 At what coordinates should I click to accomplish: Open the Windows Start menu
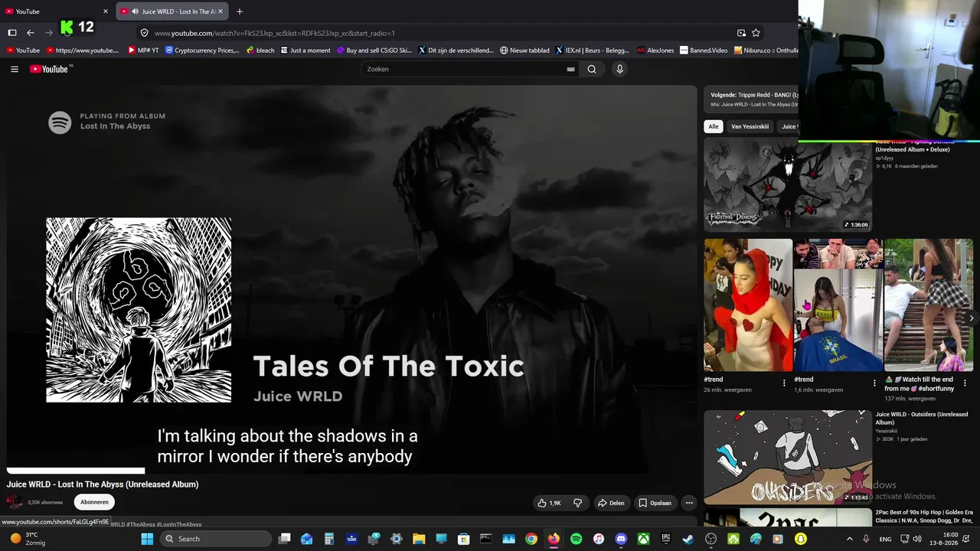coord(147,539)
